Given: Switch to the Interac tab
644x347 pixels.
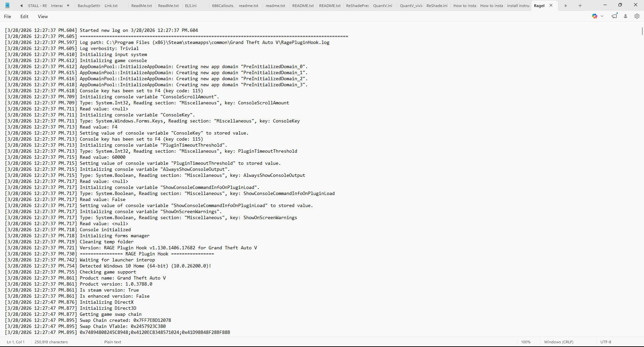Looking at the screenshot, I should pyautogui.click(x=57, y=6).
